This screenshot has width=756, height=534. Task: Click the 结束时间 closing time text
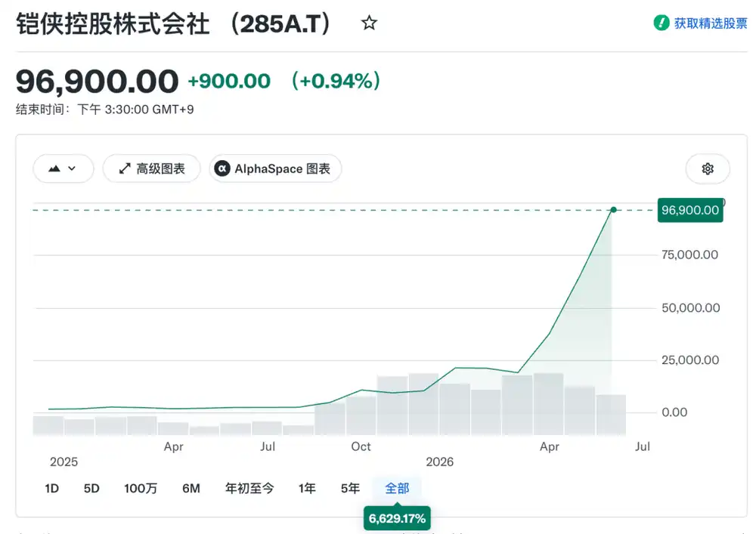(x=104, y=110)
